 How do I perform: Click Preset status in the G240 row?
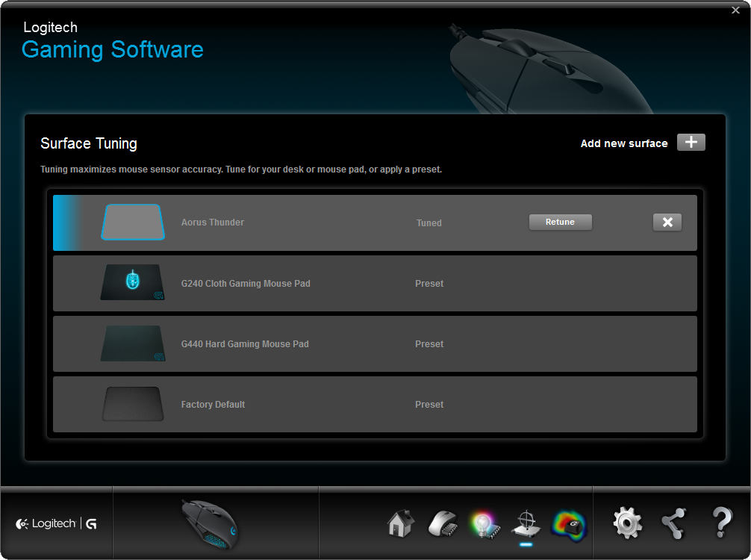coord(429,284)
